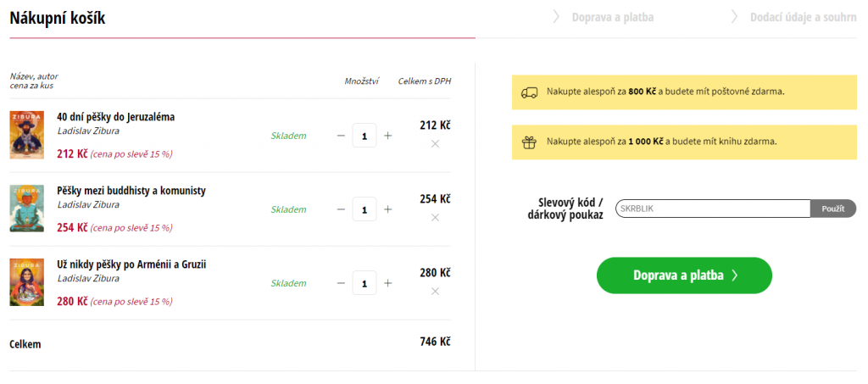Viewport: 868px width, 384px height.
Task: Go to Doprava a platba step tab
Action: 612,17
